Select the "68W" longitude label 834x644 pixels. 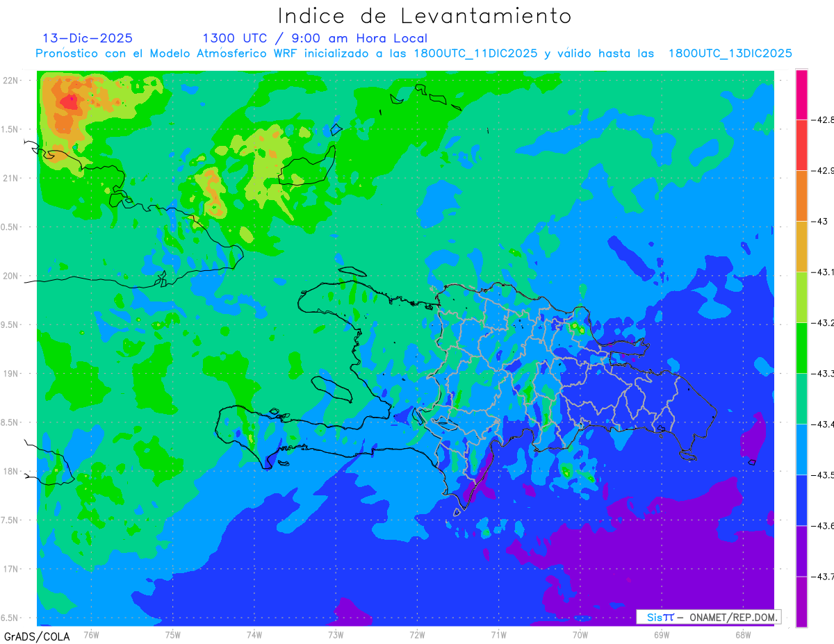click(743, 634)
